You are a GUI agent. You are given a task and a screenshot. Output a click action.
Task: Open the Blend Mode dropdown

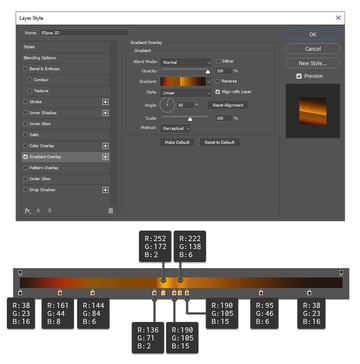(x=186, y=62)
